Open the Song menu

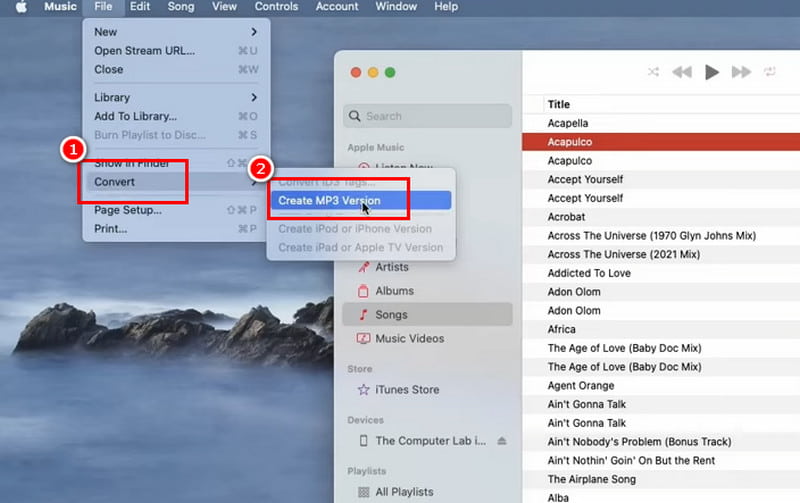click(181, 7)
